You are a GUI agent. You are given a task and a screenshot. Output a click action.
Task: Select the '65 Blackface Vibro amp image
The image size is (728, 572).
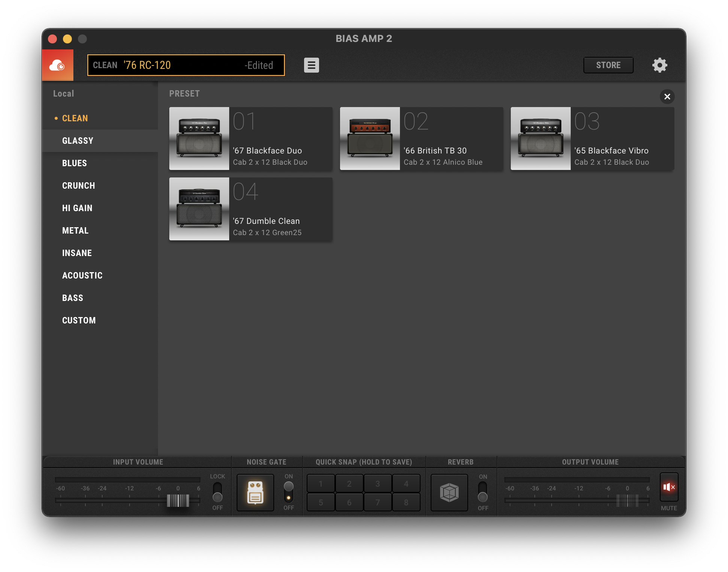click(x=541, y=139)
